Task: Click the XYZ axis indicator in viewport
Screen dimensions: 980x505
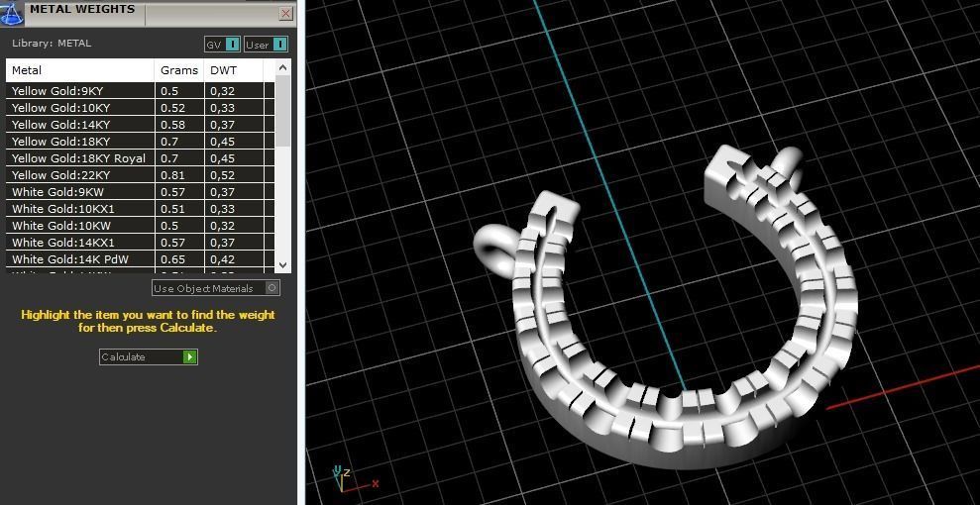Action: 354,479
